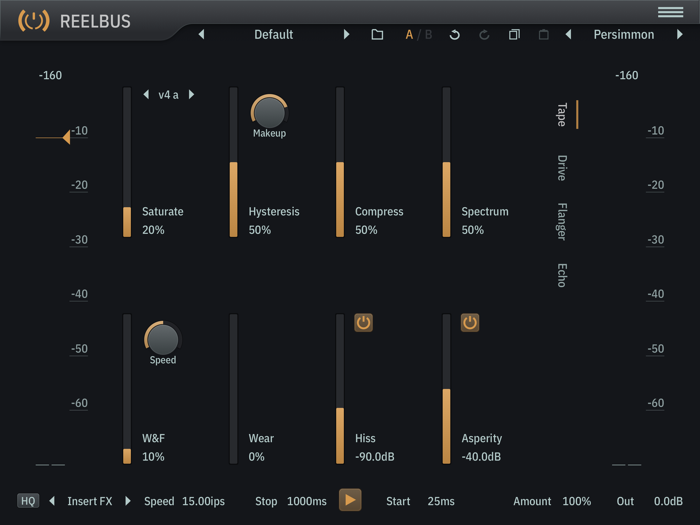Click the Asperity -40.0dB value
Screen dimensions: 700x525
coord(481,457)
